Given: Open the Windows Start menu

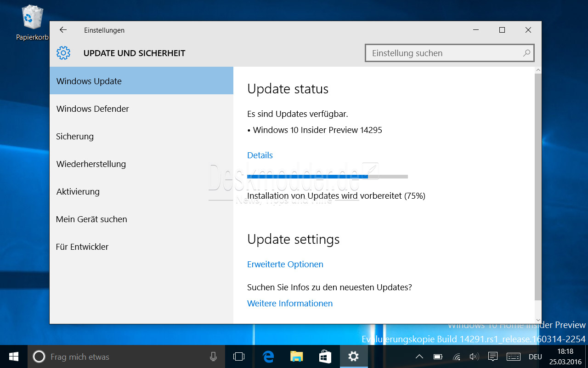Looking at the screenshot, I should pos(13,356).
